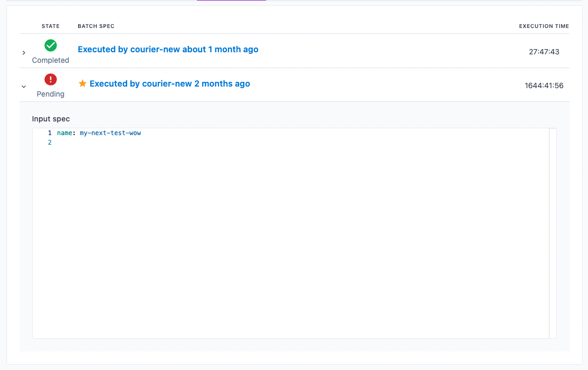Click the BATCH SPEC column header
This screenshot has width=588, height=370.
pyautogui.click(x=96, y=26)
